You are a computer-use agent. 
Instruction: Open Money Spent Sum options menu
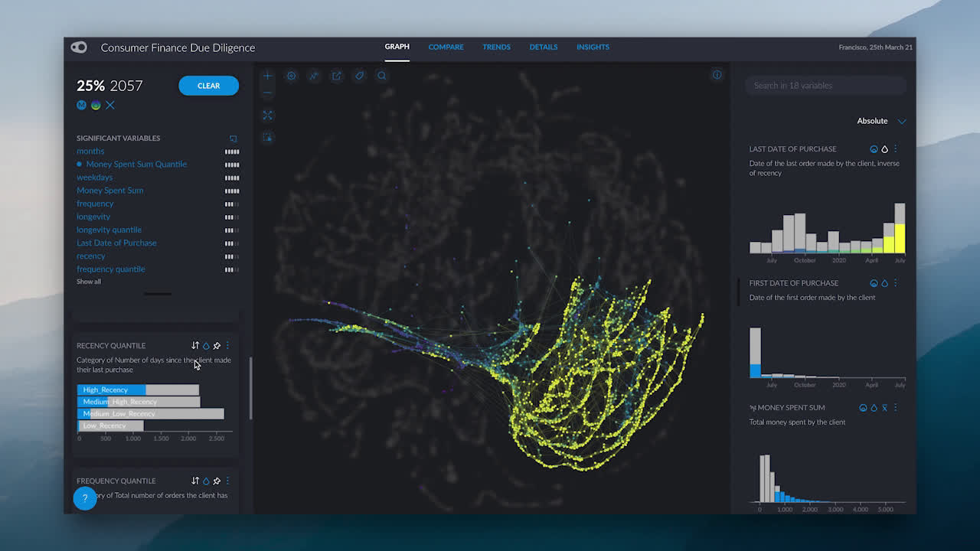coord(896,408)
